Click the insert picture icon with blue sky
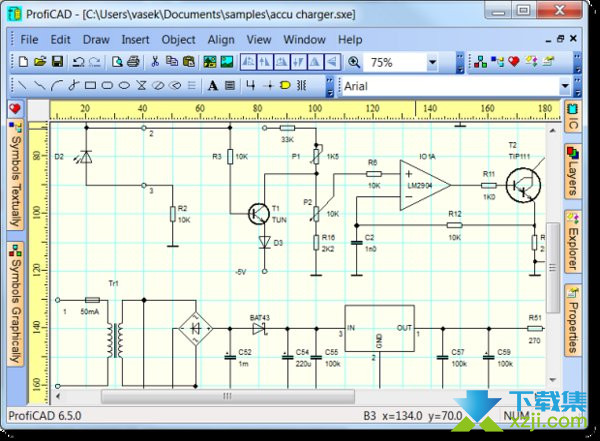 click(x=227, y=62)
